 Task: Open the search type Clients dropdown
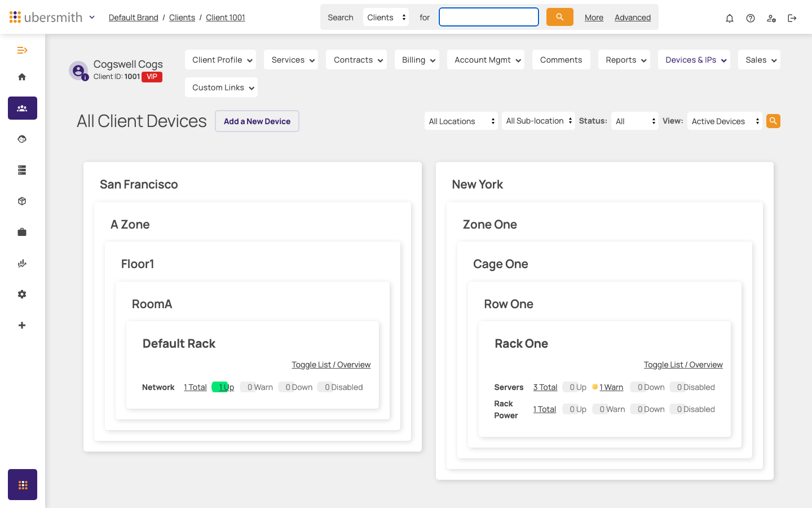(386, 17)
